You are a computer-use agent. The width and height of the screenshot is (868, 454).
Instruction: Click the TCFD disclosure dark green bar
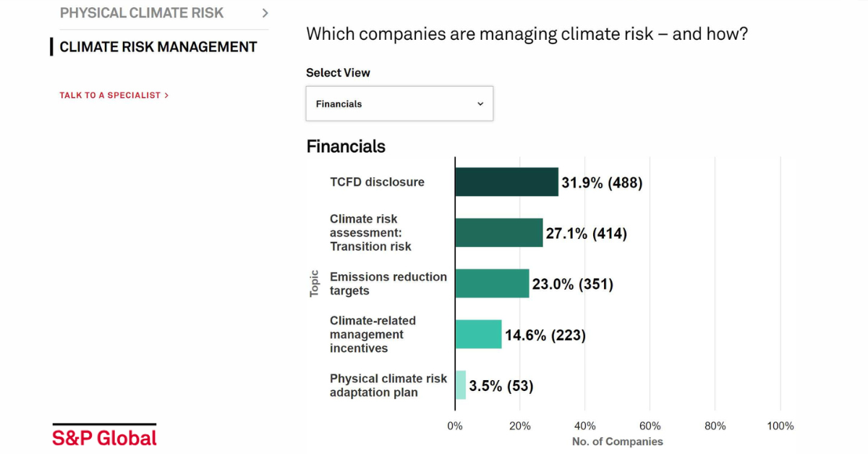(506, 182)
